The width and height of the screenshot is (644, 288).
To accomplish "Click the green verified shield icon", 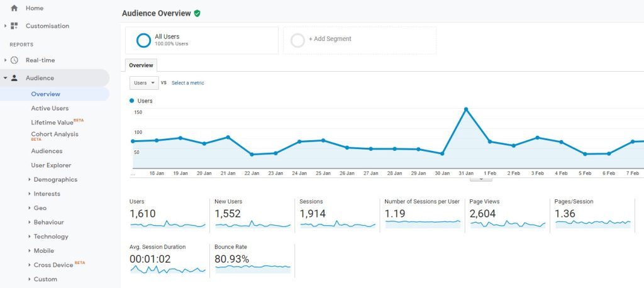I will pyautogui.click(x=197, y=13).
